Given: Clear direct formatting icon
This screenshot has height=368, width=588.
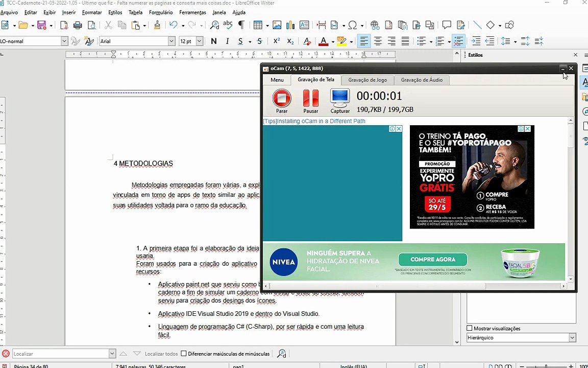Looking at the screenshot, I should click(x=307, y=41).
